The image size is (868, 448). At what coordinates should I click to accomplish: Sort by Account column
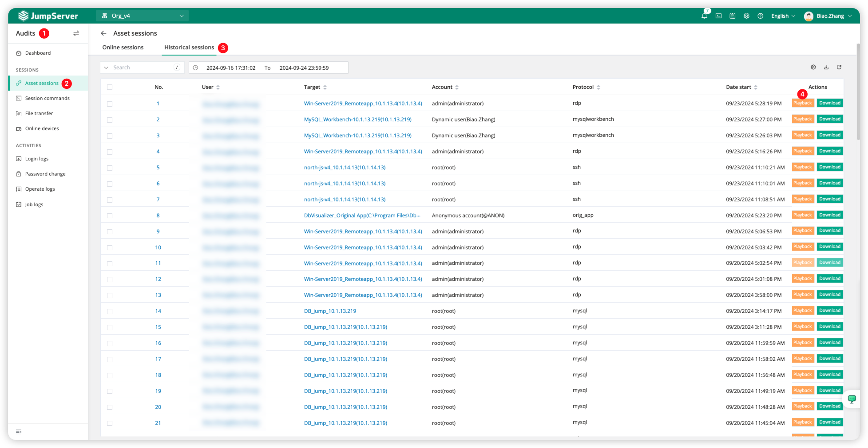point(457,87)
